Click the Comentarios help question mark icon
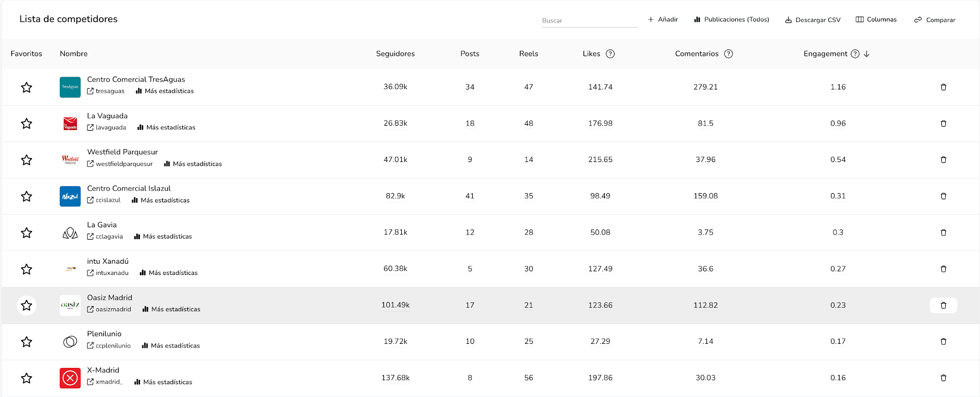Viewport: 980px width, 397px height. (728, 54)
